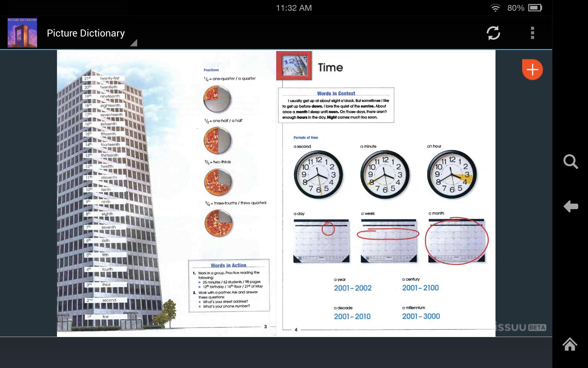The width and height of the screenshot is (588, 368).
Task: Tap the refresh sync icon
Action: click(x=493, y=33)
